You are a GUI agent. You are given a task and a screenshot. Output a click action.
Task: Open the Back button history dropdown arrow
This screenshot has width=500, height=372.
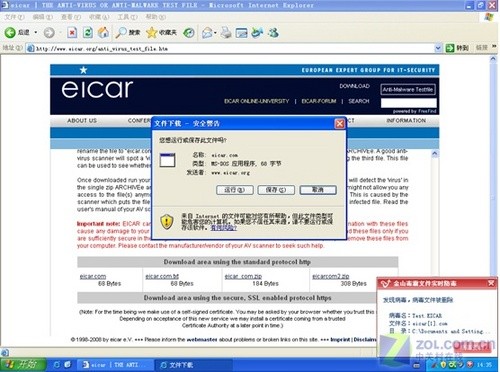tap(36, 33)
